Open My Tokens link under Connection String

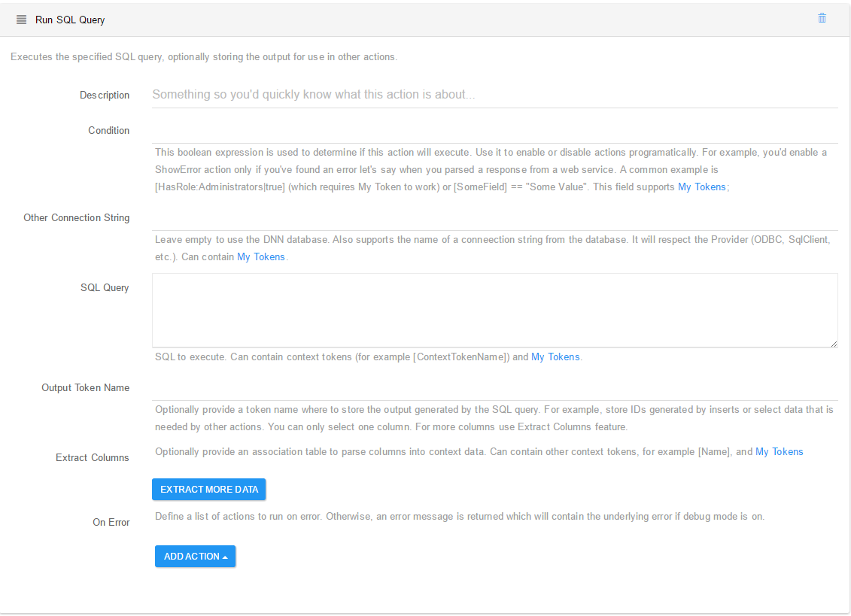click(x=260, y=256)
